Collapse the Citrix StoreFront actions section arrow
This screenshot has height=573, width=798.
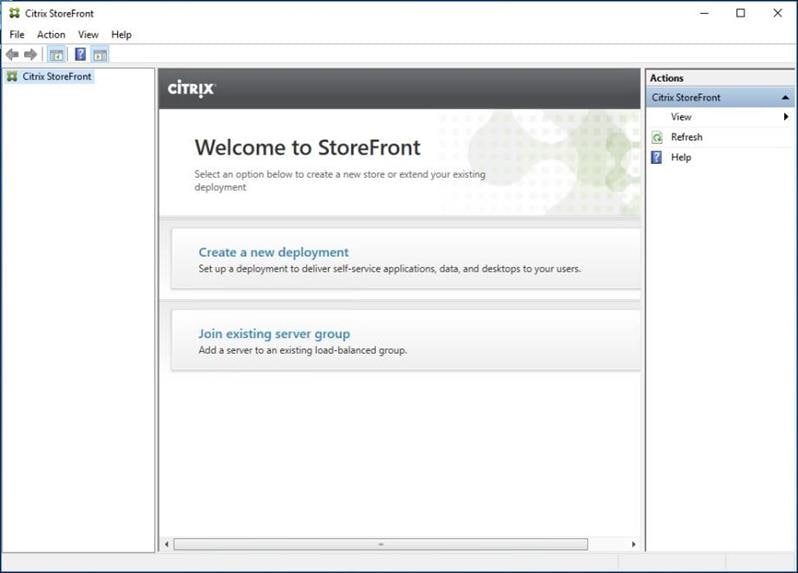[x=785, y=97]
